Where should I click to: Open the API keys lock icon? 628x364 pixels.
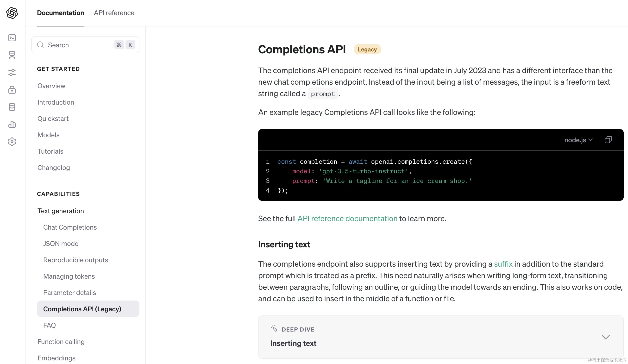(x=12, y=90)
